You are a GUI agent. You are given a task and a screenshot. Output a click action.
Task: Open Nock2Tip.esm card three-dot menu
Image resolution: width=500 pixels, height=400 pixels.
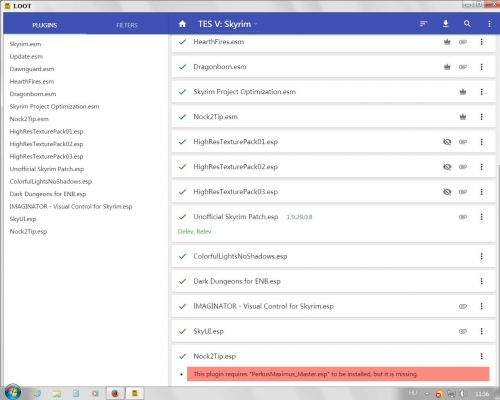tap(481, 117)
